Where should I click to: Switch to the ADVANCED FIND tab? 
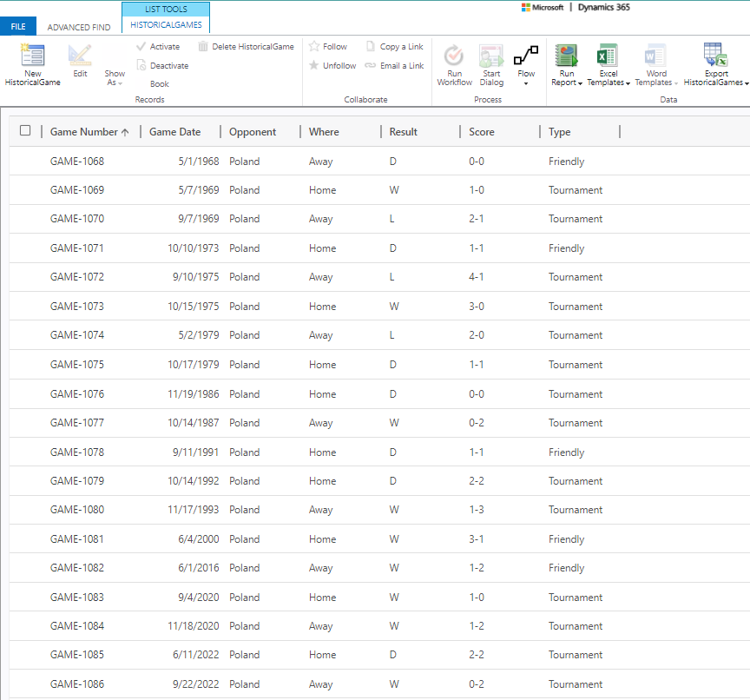pos(79,27)
